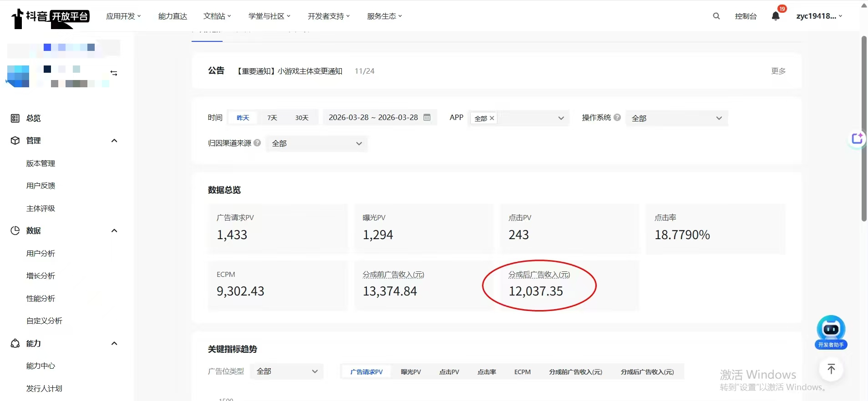The height and width of the screenshot is (401, 868).
Task: Click the app switch arrows icon
Action: 114,73
